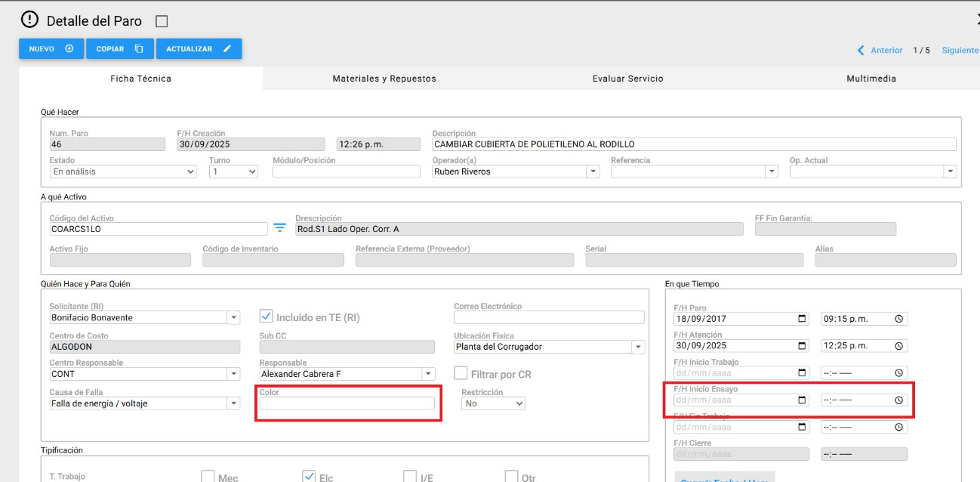Switch to Materiales y Repuestos tab
980x482 pixels.
pos(384,79)
